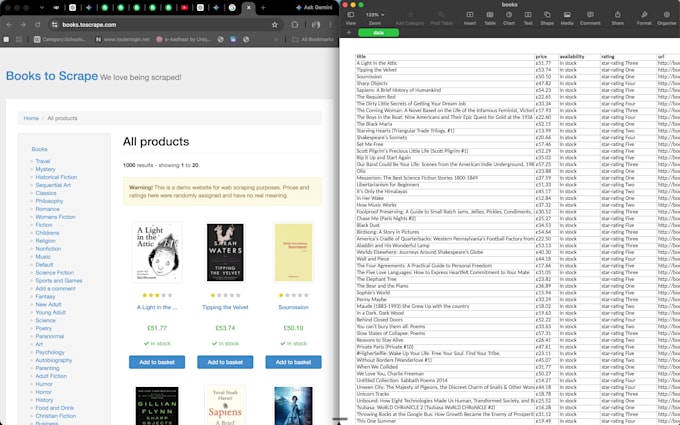Add Soumission to basket

[293, 362]
